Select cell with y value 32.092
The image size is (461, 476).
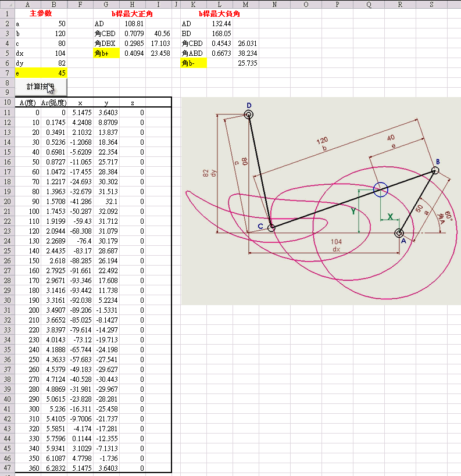coord(106,212)
